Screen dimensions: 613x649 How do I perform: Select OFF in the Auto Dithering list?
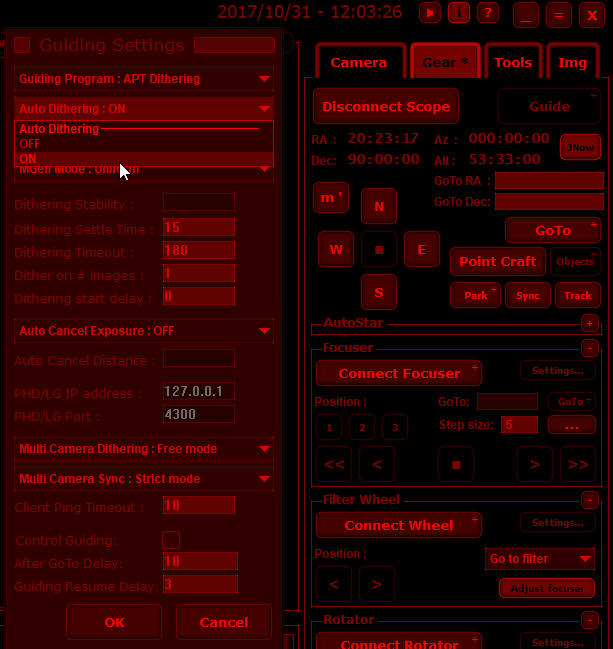(x=30, y=144)
